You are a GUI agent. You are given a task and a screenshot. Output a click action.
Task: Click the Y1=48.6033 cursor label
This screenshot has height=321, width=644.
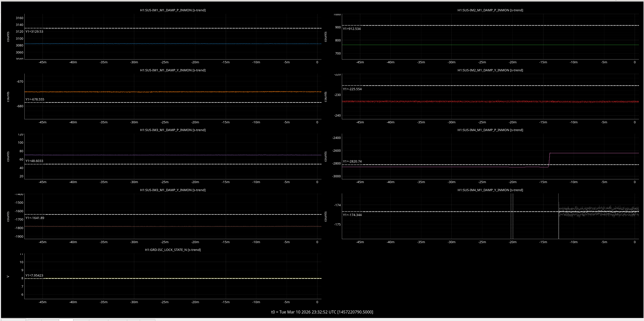coord(34,161)
